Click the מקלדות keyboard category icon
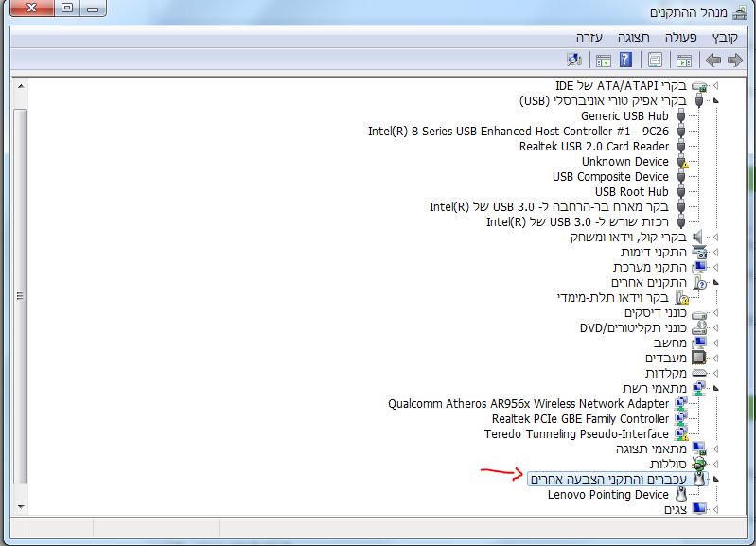This screenshot has width=756, height=546. [699, 374]
